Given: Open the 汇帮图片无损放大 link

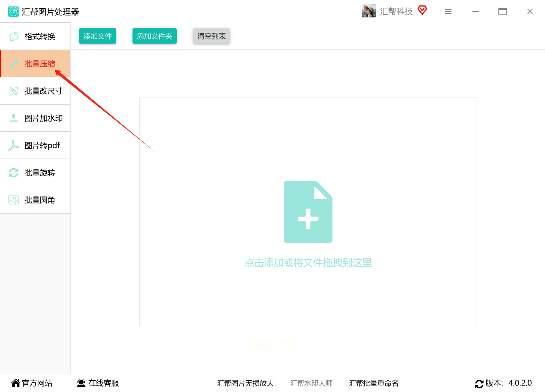Looking at the screenshot, I should click(245, 383).
